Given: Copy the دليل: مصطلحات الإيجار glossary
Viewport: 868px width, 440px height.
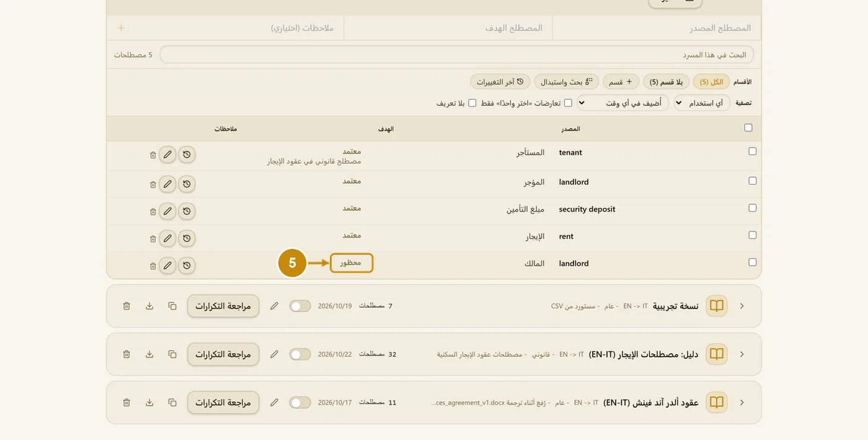Looking at the screenshot, I should tap(172, 354).
